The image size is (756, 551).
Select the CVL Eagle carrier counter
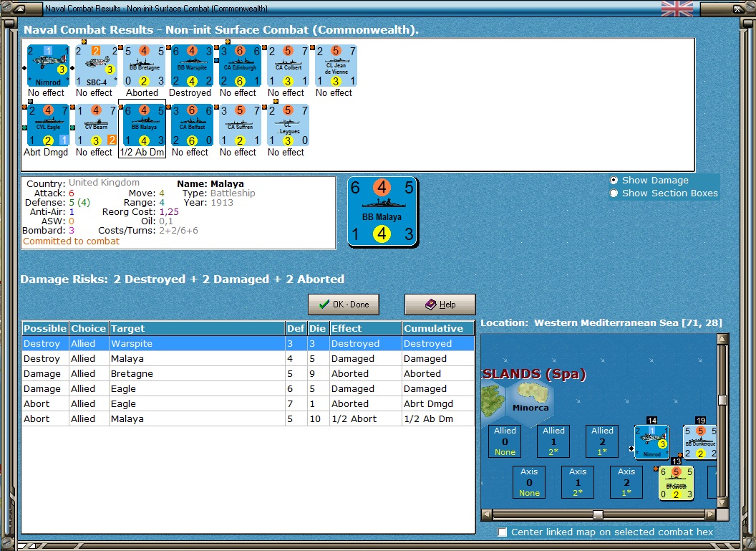[x=48, y=125]
